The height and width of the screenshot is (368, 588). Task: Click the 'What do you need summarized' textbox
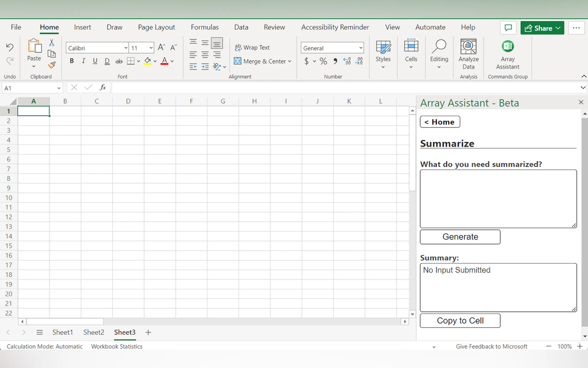click(x=498, y=199)
